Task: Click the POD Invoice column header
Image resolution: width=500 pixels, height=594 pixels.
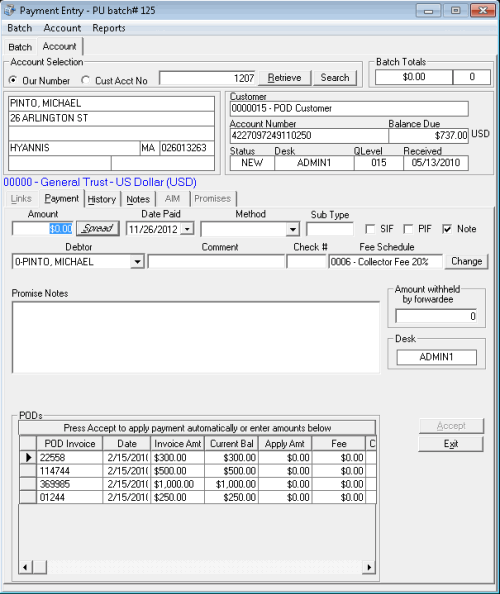Action: [x=70, y=444]
